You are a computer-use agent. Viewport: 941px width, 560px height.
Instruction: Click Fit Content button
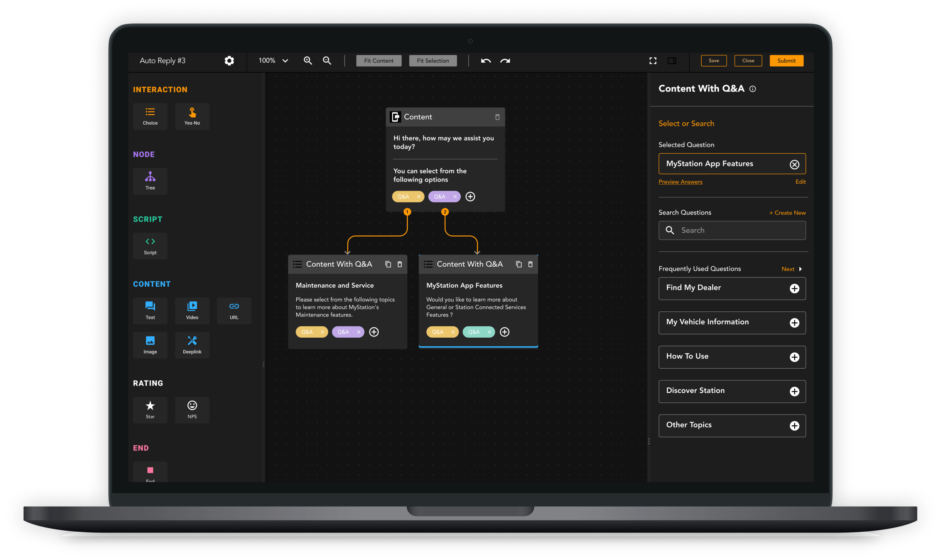point(379,61)
